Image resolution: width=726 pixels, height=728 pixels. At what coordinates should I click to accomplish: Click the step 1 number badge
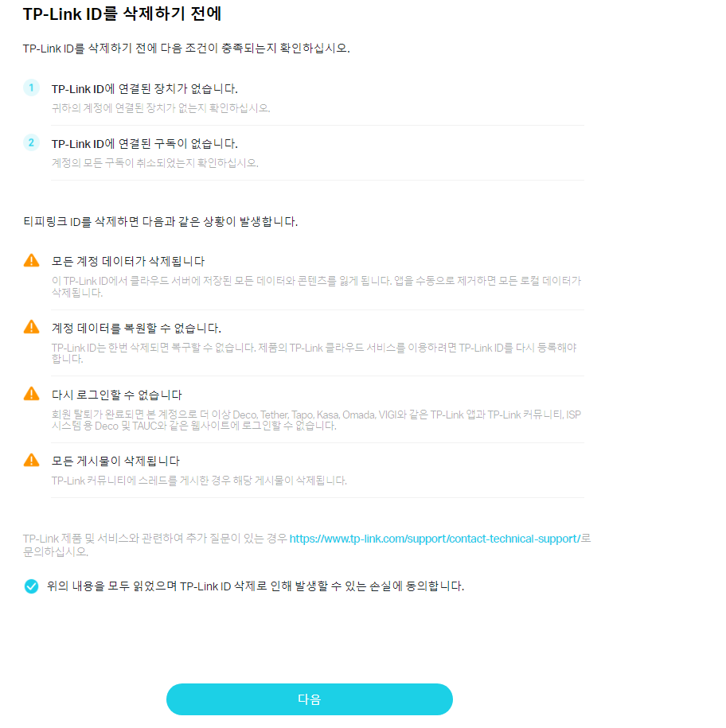click(x=31, y=88)
